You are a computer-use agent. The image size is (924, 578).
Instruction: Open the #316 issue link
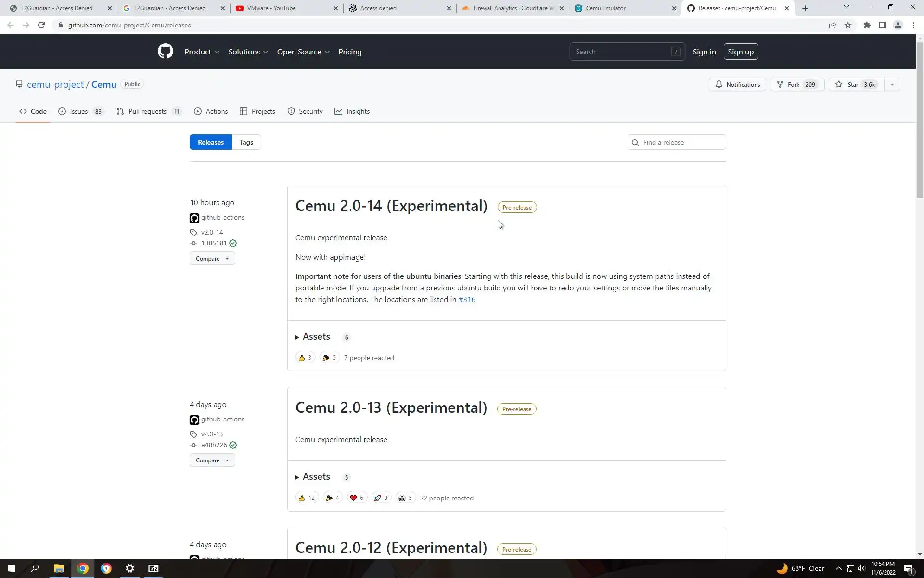coord(467,300)
